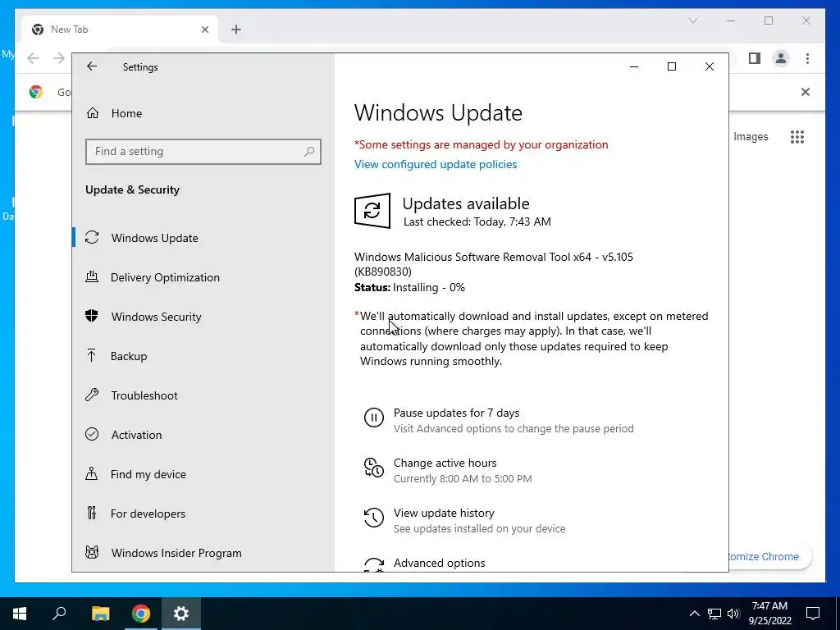Click the Home house icon
840x630 pixels.
pyautogui.click(x=93, y=113)
